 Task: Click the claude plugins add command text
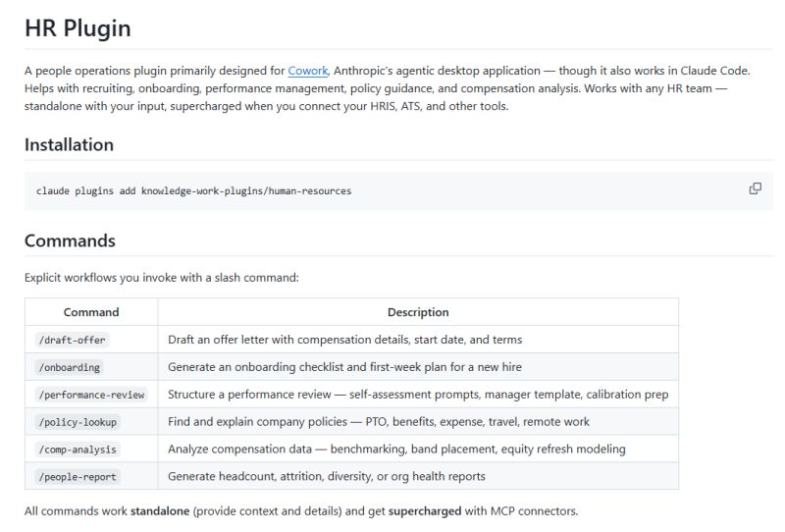tap(193, 190)
